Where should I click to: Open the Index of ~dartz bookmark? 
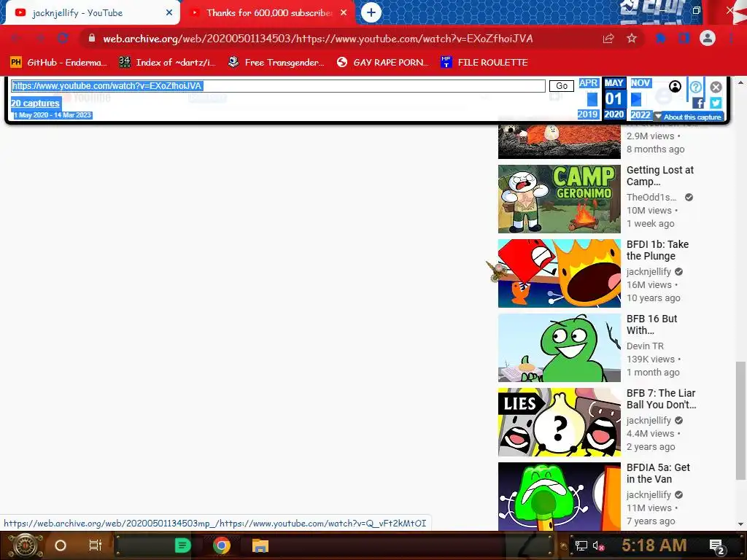tap(168, 63)
